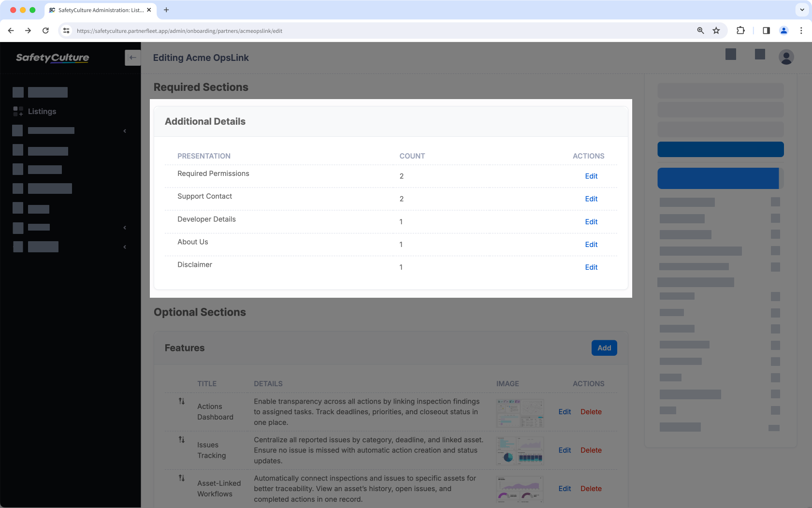Open a new browser tab
Viewport: 812px width, 508px height.
click(166, 10)
